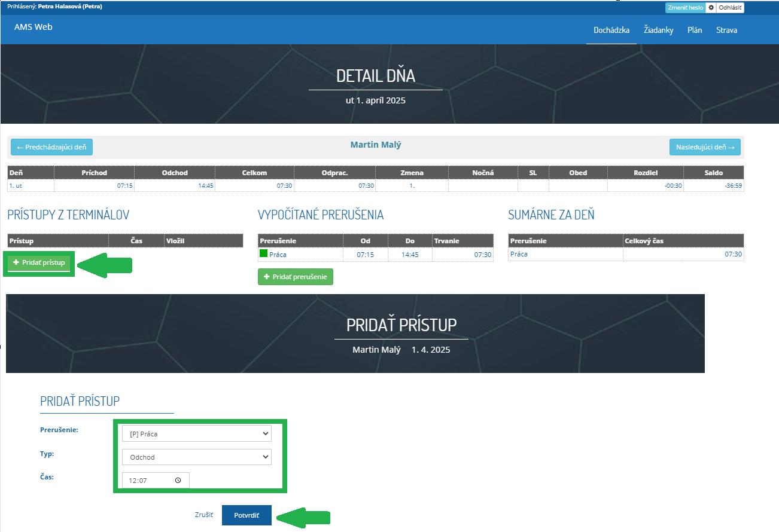Switch to the Žiadanky tab
Image resolution: width=779 pixels, height=532 pixels.
pos(658,29)
